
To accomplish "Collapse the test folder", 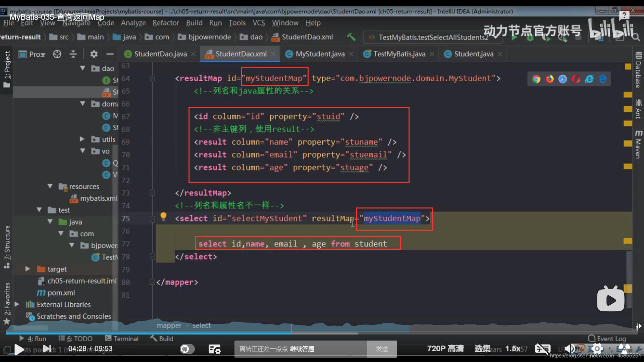I will pos(39,210).
